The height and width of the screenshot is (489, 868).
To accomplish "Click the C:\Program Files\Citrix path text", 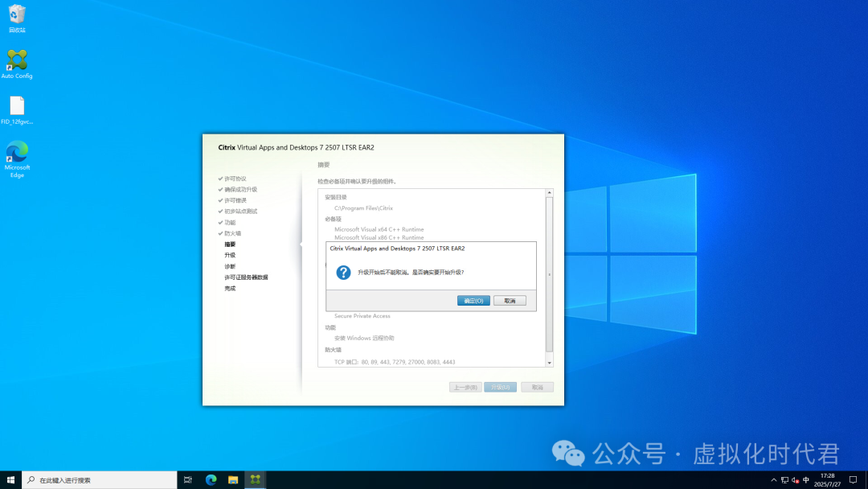I will pyautogui.click(x=364, y=208).
